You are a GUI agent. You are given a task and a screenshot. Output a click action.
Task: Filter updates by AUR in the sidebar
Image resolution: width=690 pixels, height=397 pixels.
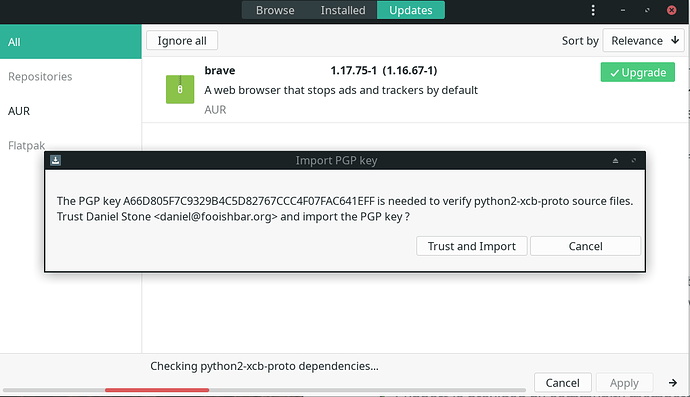click(70, 111)
